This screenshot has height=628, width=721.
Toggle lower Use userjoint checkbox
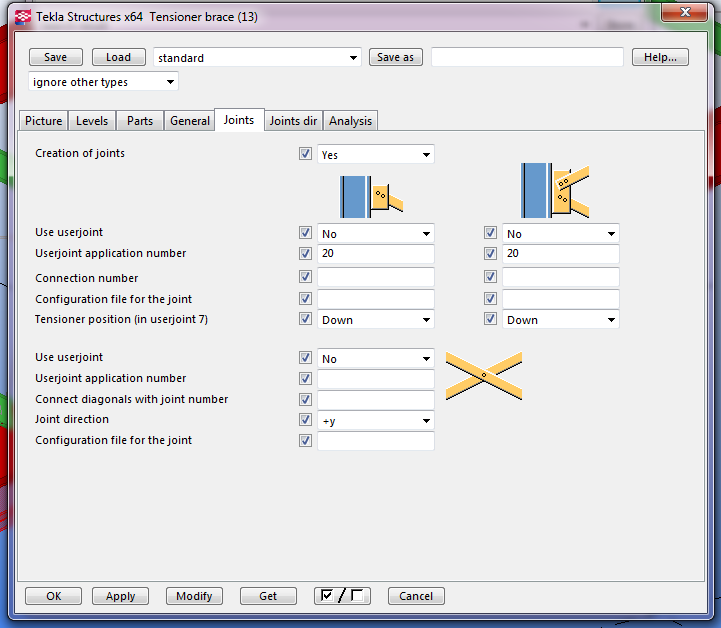pos(305,357)
